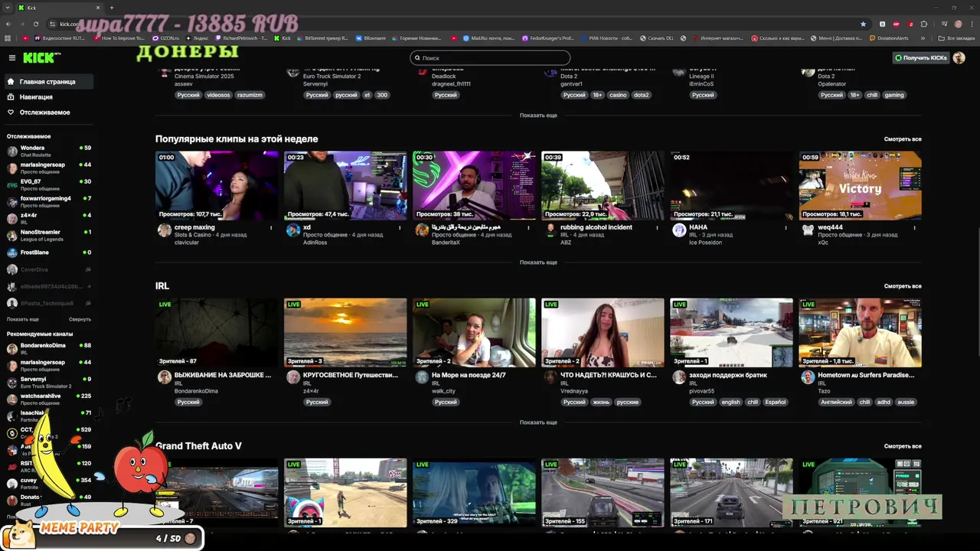The width and height of the screenshot is (980, 551).
Task: Open watchsarahlive recommended channel
Action: 49,399
